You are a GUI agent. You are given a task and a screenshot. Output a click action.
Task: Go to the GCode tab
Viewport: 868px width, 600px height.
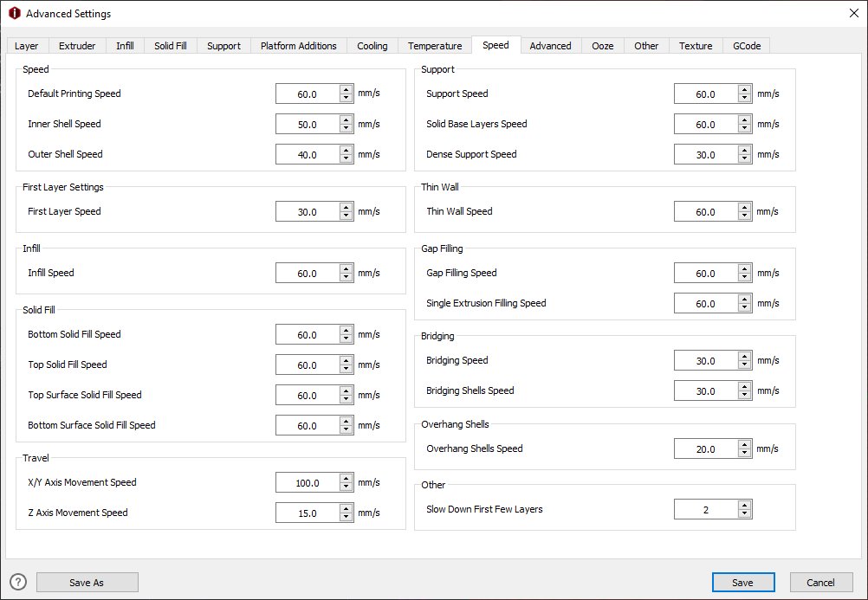tap(746, 46)
